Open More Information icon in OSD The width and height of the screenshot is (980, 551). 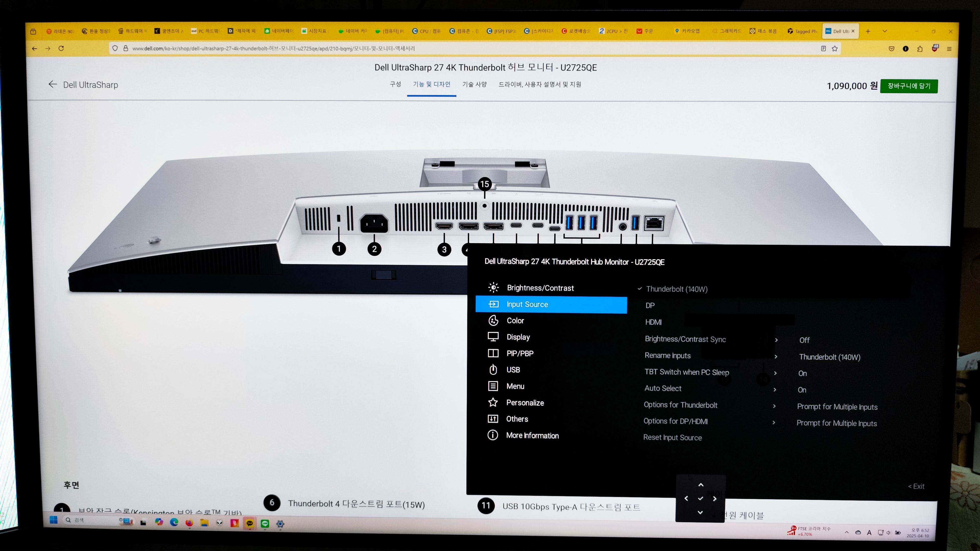click(x=493, y=435)
